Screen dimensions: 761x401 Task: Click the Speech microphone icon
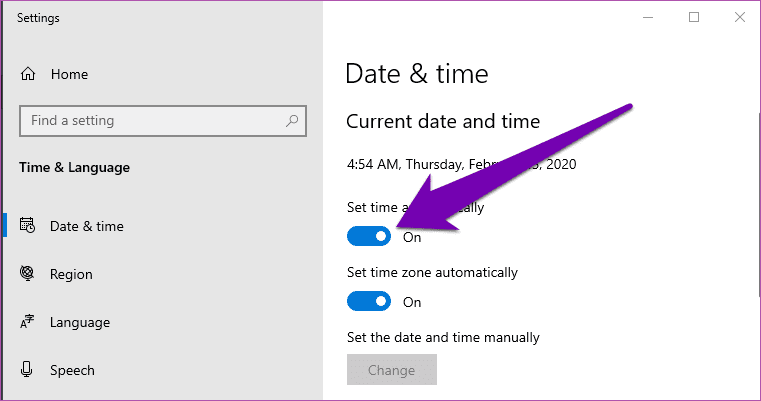coord(27,369)
